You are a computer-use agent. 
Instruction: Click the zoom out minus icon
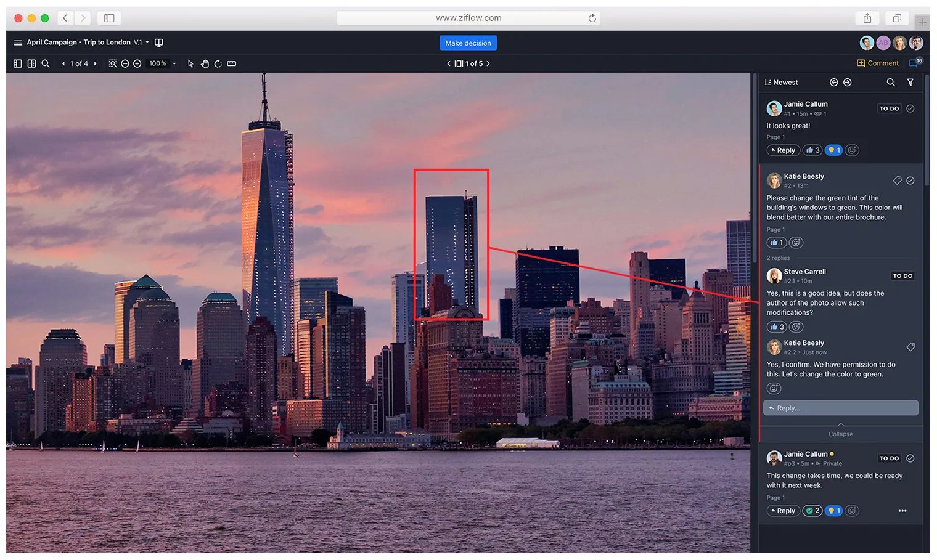pyautogui.click(x=125, y=63)
